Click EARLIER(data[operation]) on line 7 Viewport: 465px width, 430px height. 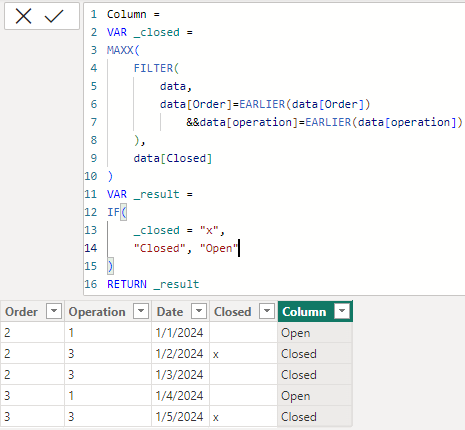(x=384, y=122)
